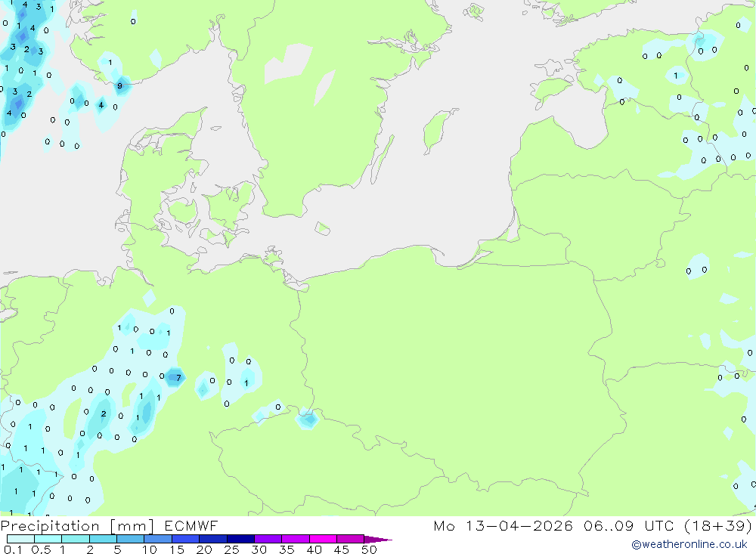Viewport: 756px width, 554px height.
Task: Click the 2–5 mm legend color box
Action: 103,539
